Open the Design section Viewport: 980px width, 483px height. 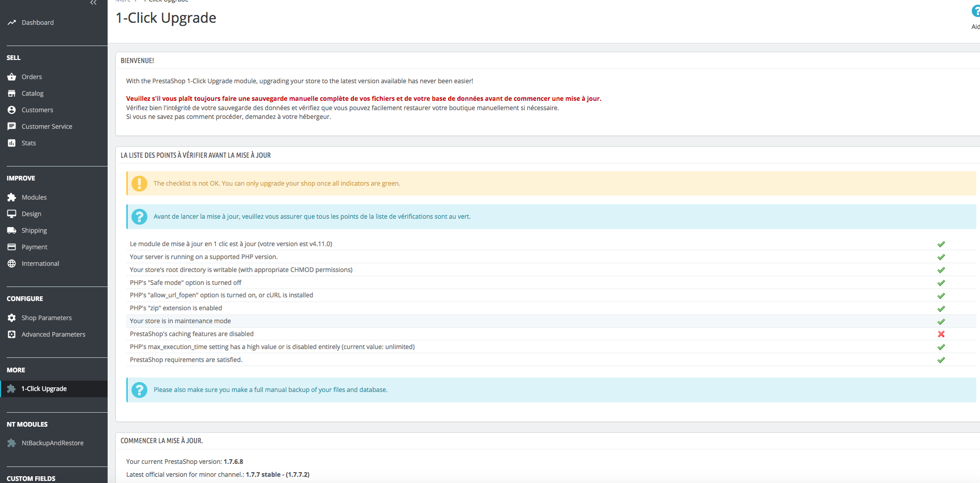32,214
